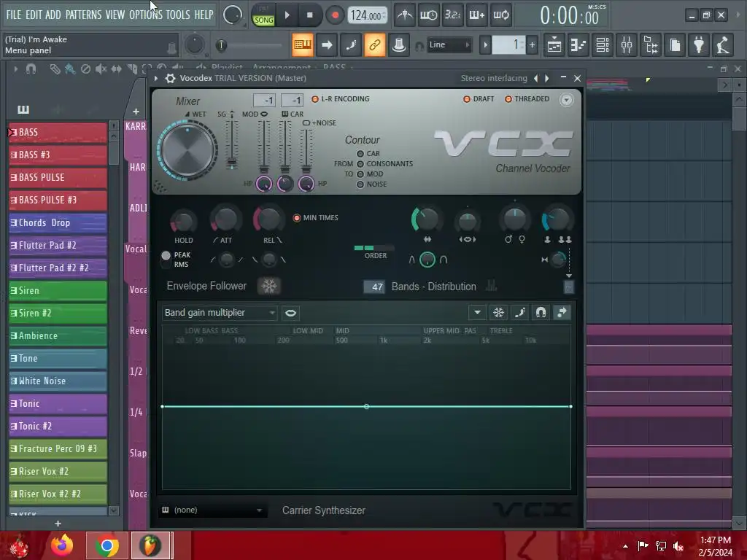
Task: Toggle typing keyboard to piano icon
Action: pyautogui.click(x=303, y=44)
